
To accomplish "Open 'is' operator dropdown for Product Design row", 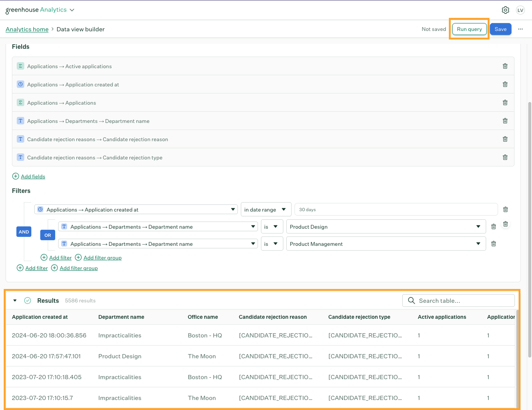I will click(x=272, y=226).
